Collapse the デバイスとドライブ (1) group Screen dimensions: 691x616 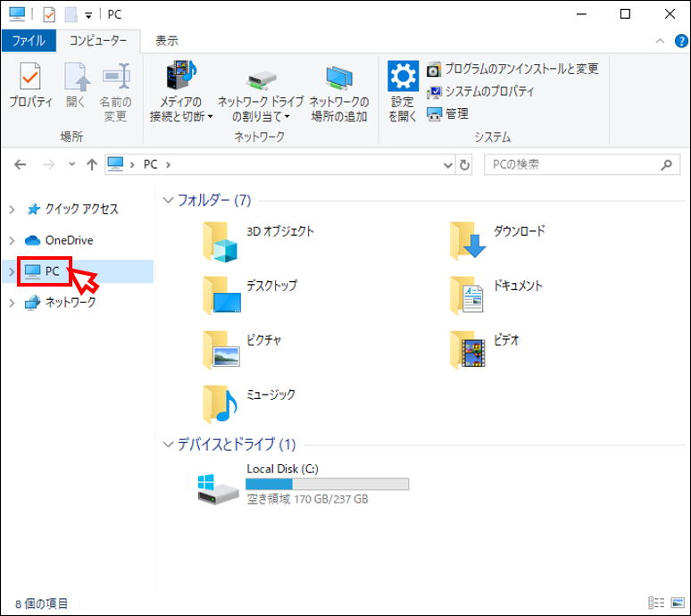click(168, 445)
